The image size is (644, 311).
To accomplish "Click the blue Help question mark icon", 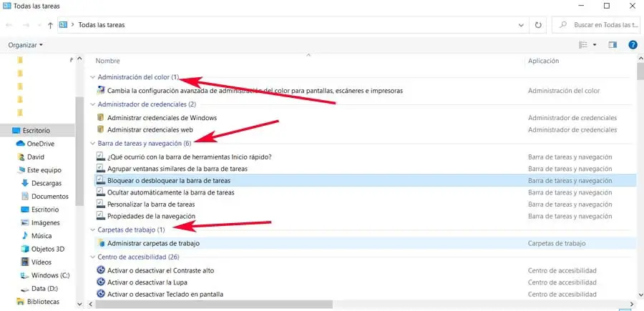I will point(633,45).
